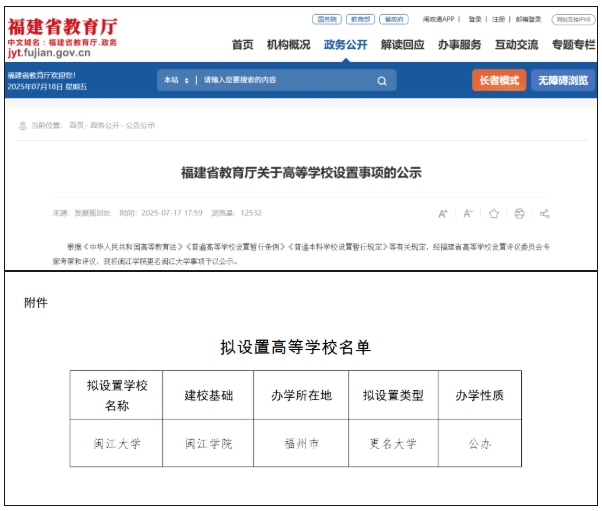Open 解读回应 navigation item

tap(402, 45)
